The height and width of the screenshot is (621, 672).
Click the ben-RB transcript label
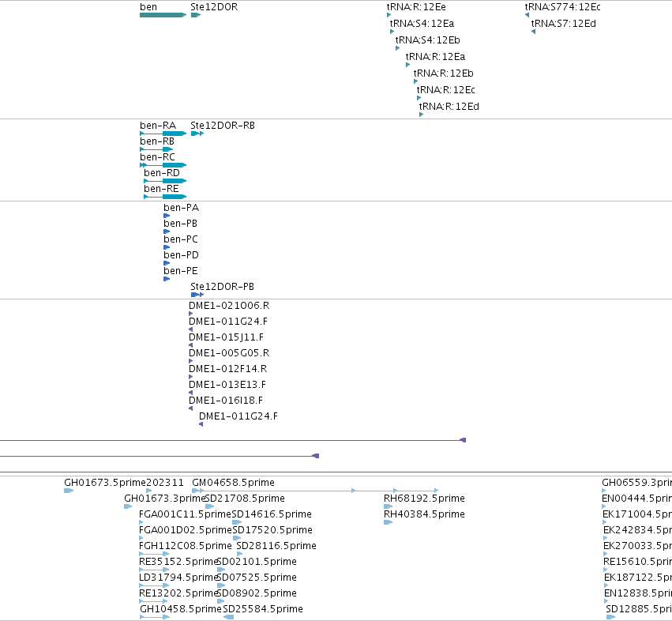tap(157, 141)
